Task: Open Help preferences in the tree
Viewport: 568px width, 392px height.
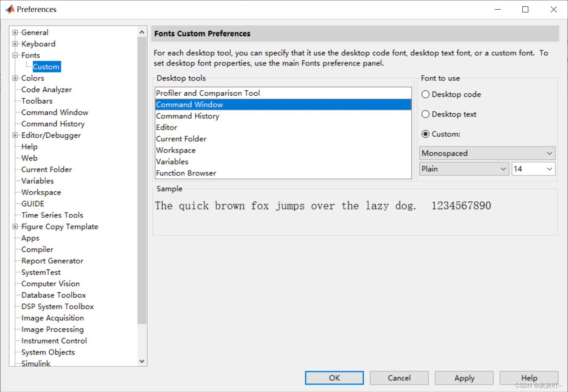Action: click(29, 147)
